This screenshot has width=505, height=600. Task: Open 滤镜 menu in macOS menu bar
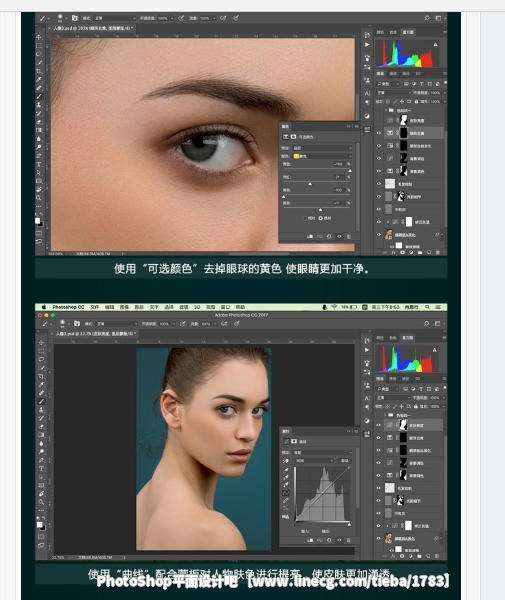pos(184,307)
